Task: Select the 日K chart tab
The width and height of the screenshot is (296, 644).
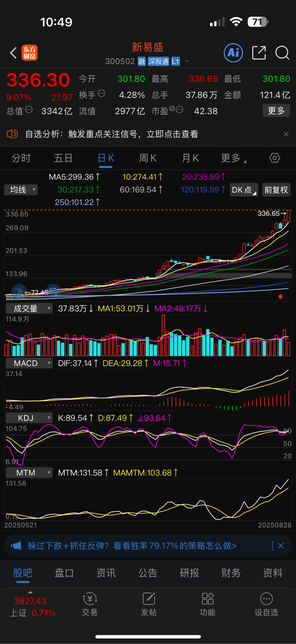Action: click(106, 158)
